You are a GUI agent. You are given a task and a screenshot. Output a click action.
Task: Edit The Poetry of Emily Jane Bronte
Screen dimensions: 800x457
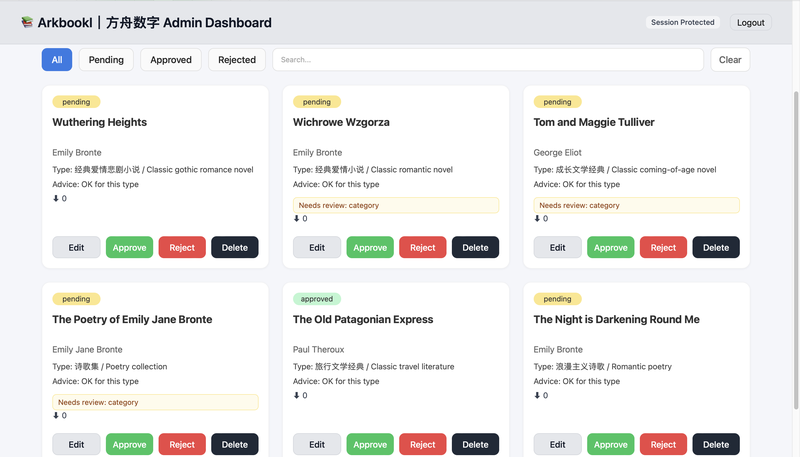pos(76,444)
